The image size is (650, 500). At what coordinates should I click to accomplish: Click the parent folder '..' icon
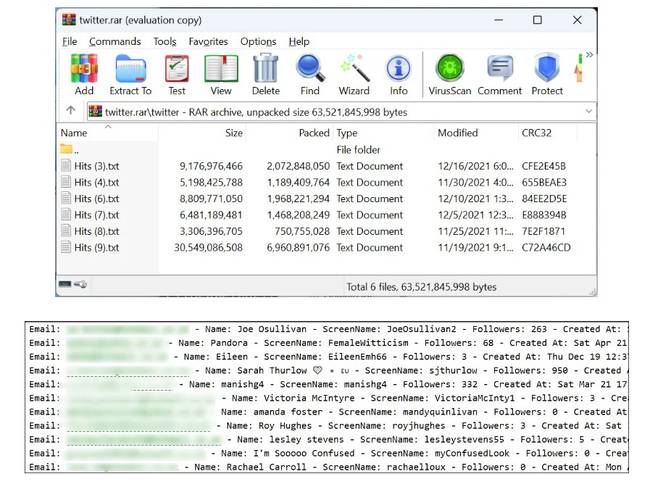66,149
